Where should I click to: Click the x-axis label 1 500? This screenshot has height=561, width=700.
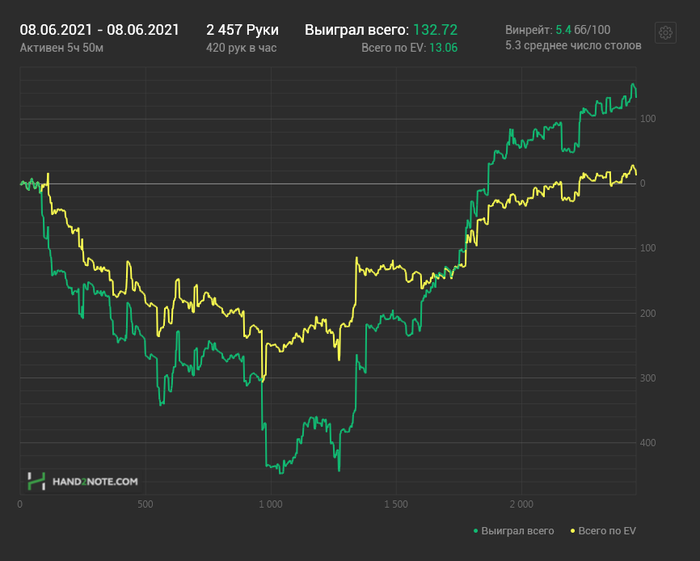[x=396, y=504]
